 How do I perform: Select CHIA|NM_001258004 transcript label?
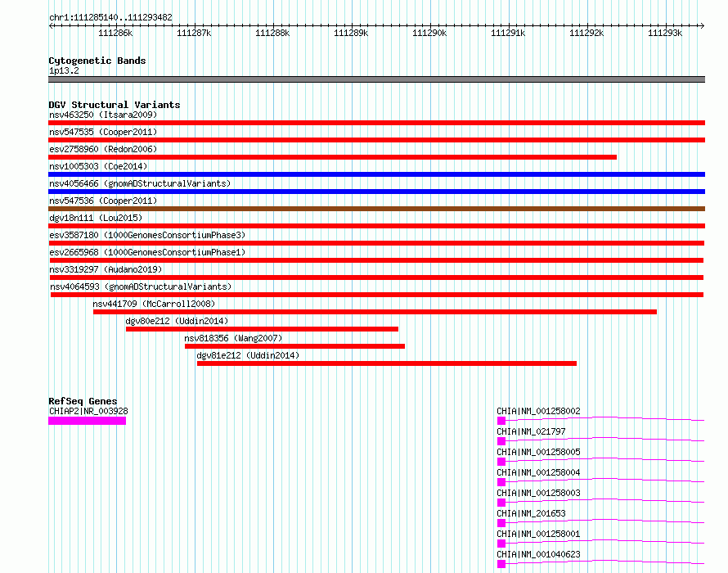click(x=538, y=472)
